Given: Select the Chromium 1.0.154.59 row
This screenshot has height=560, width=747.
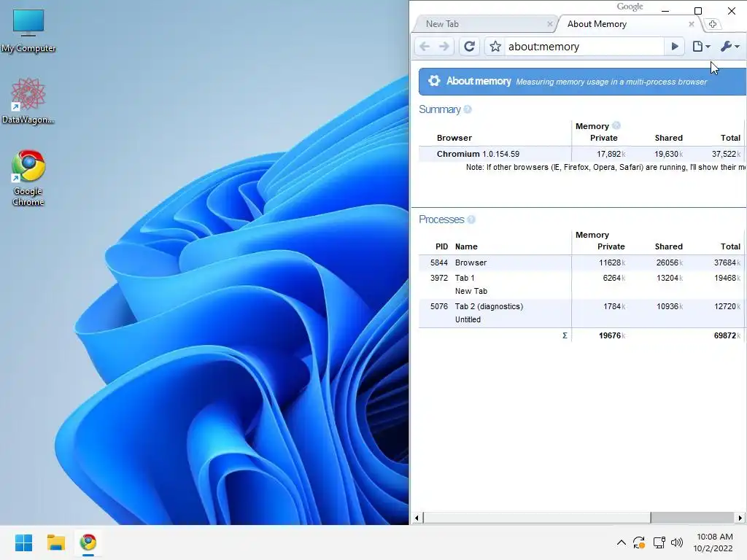Looking at the screenshot, I should [x=581, y=154].
